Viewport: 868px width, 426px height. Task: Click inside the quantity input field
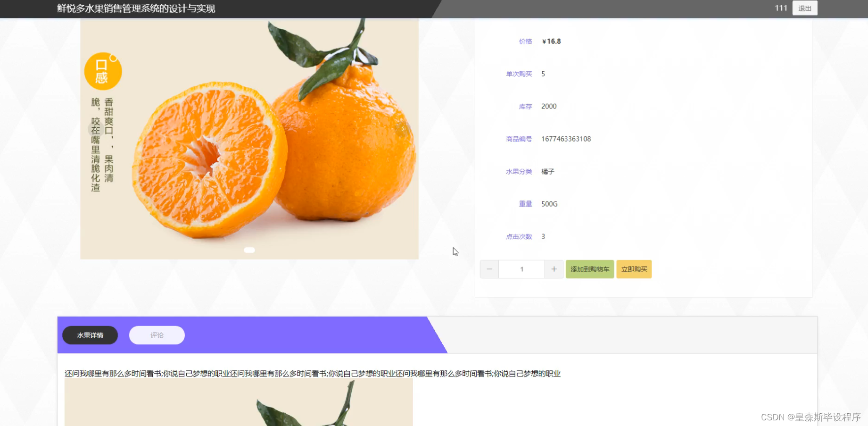click(x=521, y=269)
